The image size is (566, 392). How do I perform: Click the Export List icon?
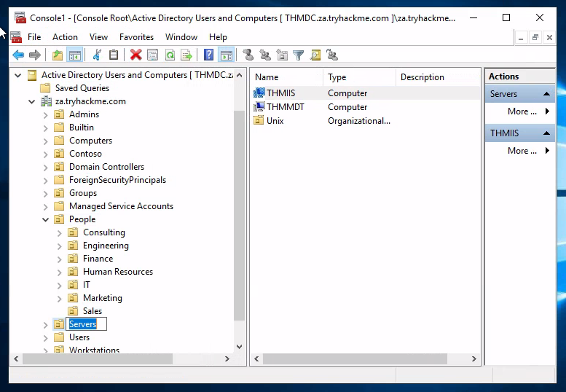click(186, 55)
